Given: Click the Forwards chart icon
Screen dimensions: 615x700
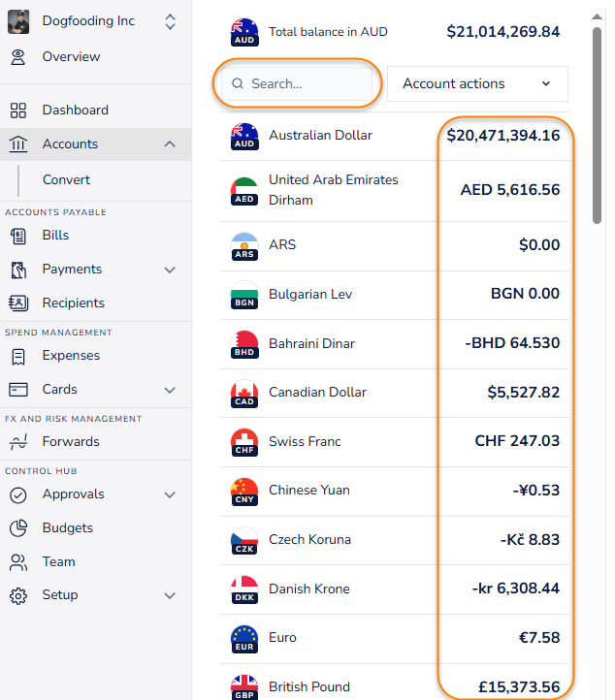Looking at the screenshot, I should point(18,442).
